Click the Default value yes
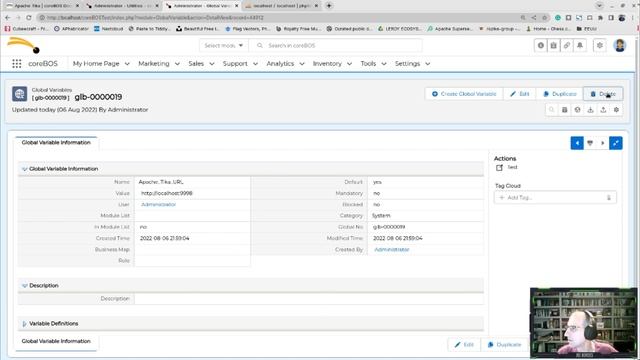The width and height of the screenshot is (640, 360). pyautogui.click(x=377, y=182)
